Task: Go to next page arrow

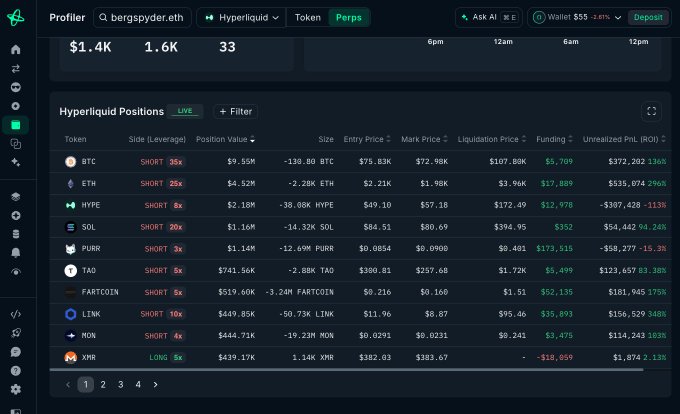Action: pyautogui.click(x=155, y=385)
